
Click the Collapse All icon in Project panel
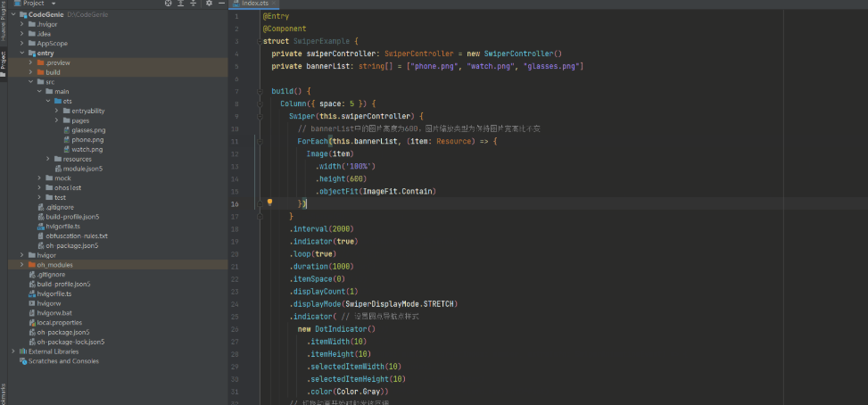pyautogui.click(x=194, y=4)
